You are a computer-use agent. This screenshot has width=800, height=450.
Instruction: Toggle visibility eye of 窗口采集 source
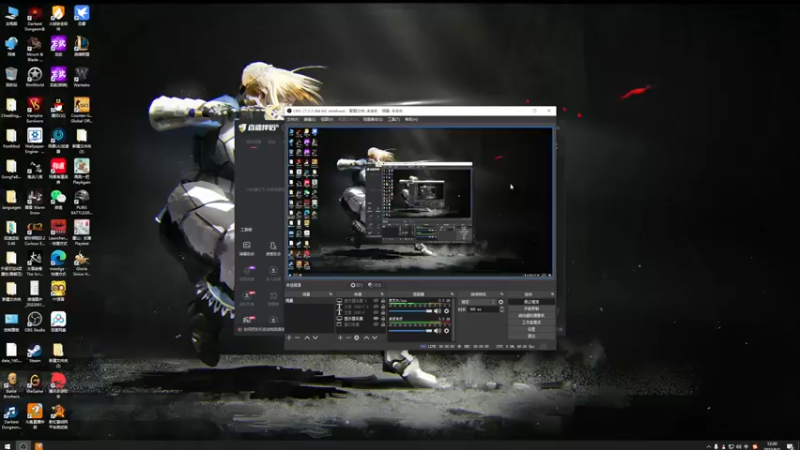tap(376, 324)
